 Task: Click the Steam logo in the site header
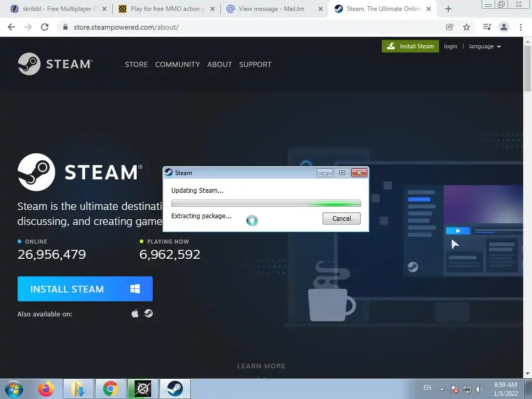click(x=55, y=64)
